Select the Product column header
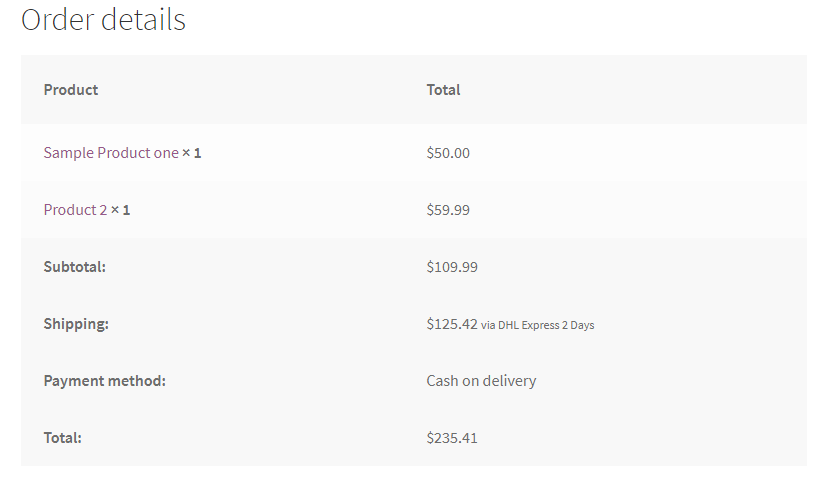This screenshot has height=489, width=827. [x=71, y=90]
